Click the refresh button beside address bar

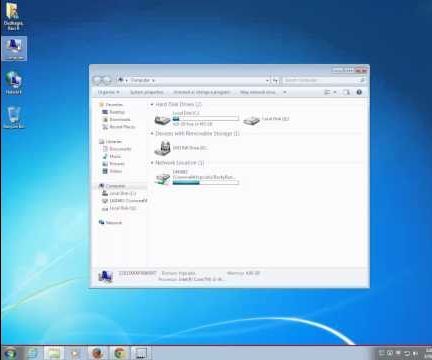[x=275, y=80]
